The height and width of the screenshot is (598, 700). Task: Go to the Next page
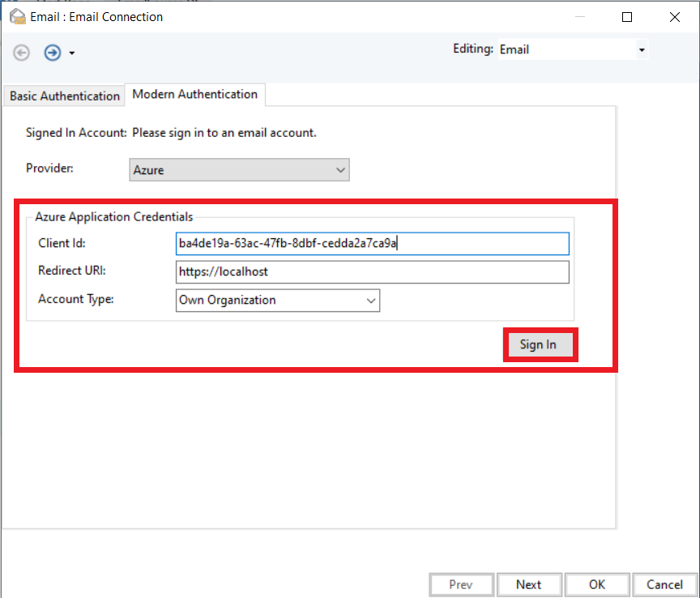tap(528, 584)
